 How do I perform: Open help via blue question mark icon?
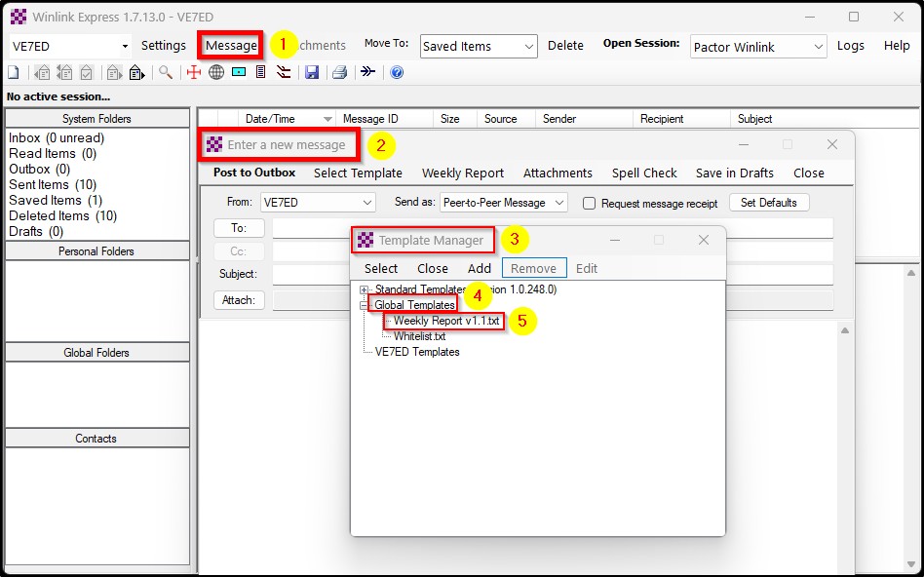coord(397,72)
